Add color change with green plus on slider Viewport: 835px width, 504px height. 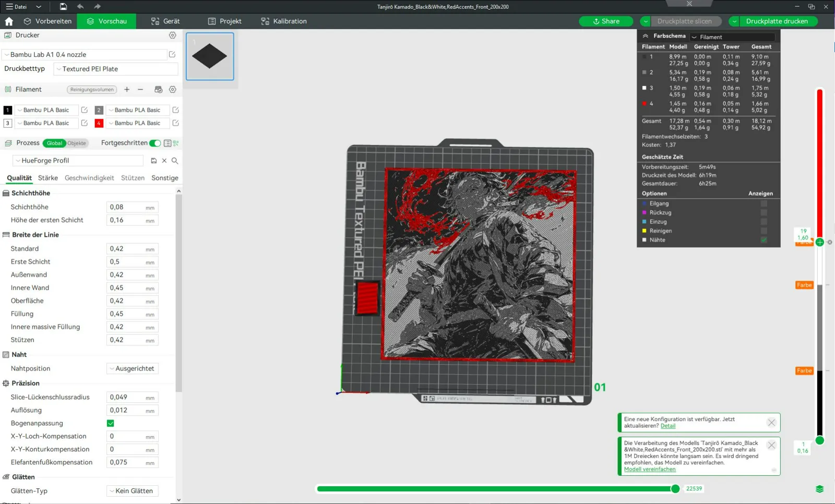pyautogui.click(x=820, y=242)
